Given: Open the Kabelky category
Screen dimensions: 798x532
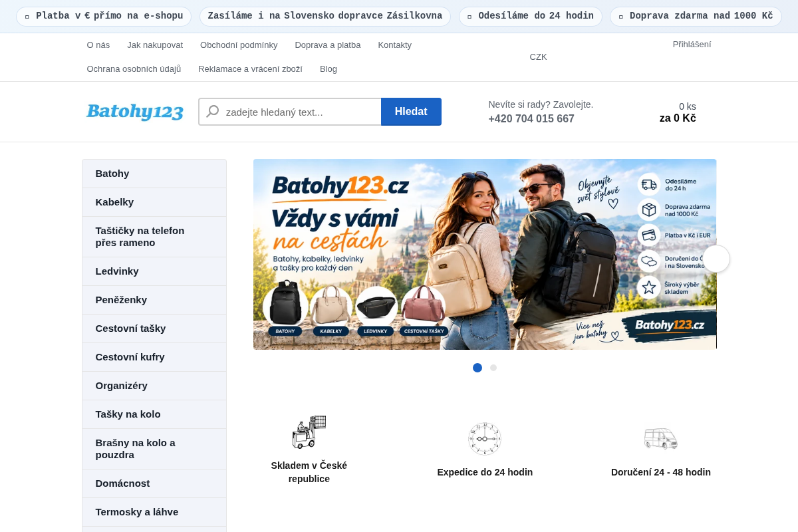Looking at the screenshot, I should (154, 202).
